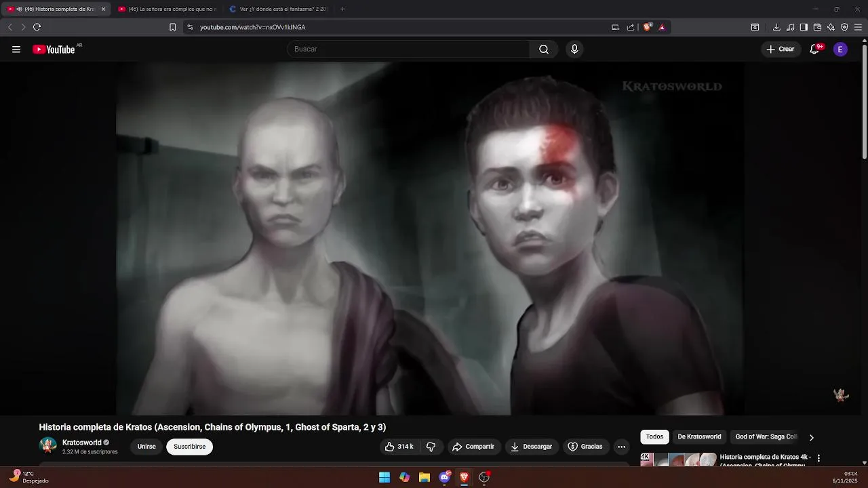Open a new browser tab

[x=342, y=9]
